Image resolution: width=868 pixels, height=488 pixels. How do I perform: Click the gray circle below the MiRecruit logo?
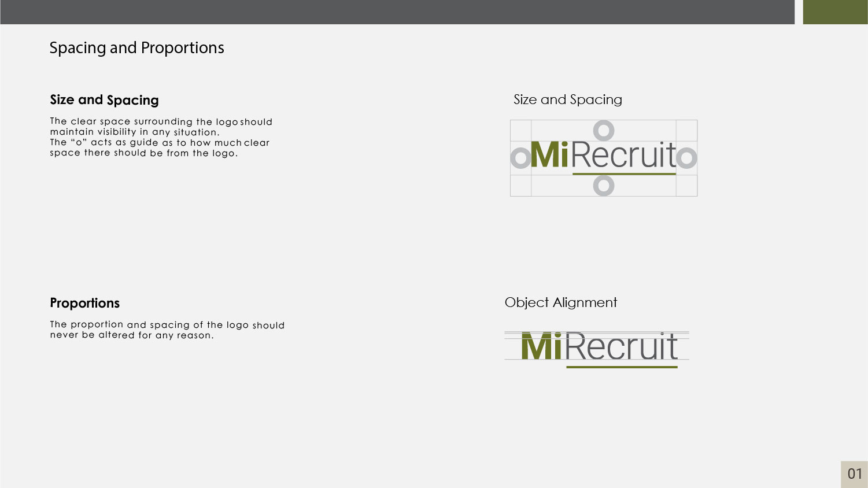tap(603, 186)
